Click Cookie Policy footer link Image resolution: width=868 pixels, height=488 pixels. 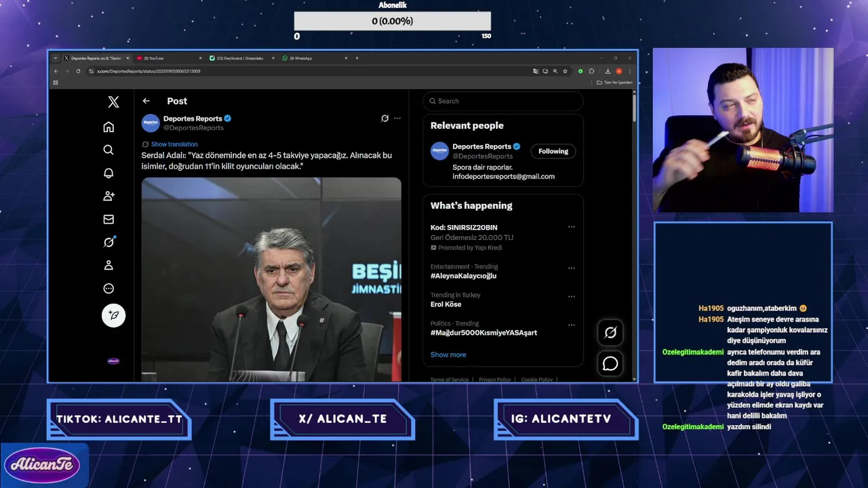coord(536,380)
